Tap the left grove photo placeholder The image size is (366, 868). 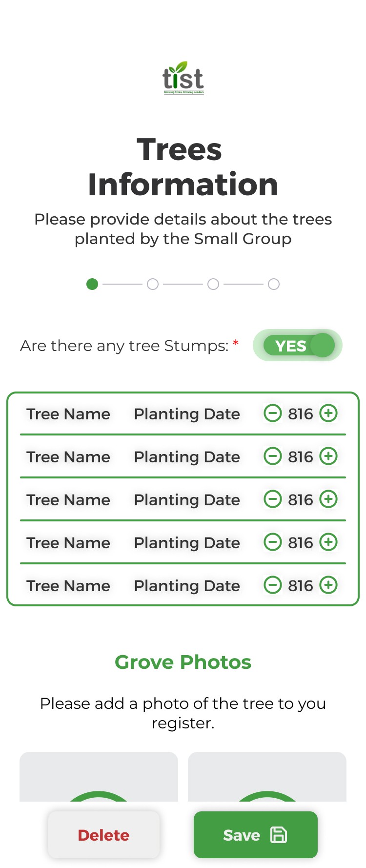[x=99, y=776]
